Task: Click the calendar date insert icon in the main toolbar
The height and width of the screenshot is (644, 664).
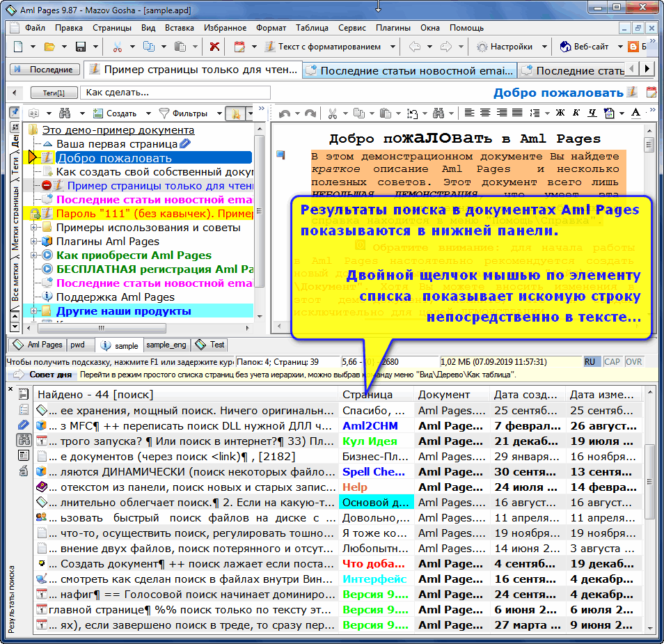Action: coord(239,47)
